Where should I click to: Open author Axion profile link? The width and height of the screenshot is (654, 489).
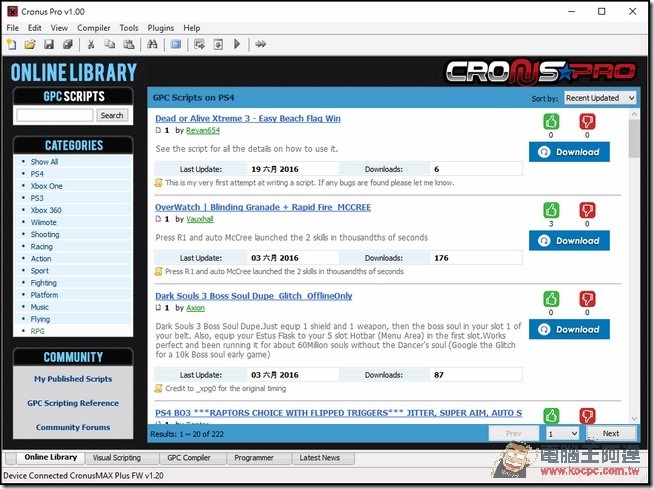tap(195, 308)
